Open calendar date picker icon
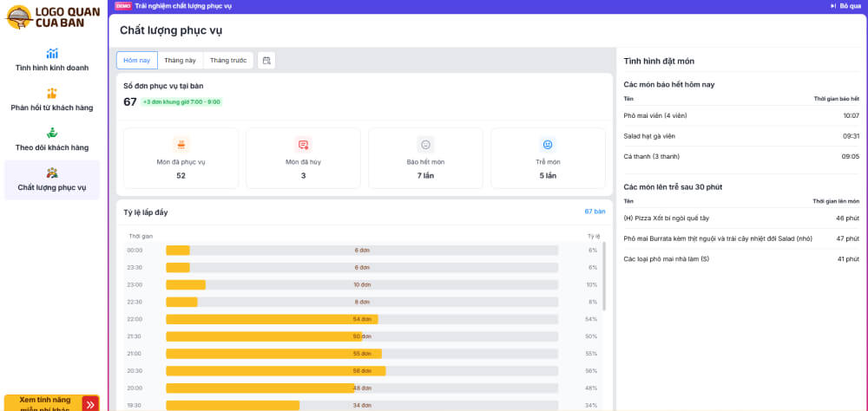The image size is (868, 411). pyautogui.click(x=266, y=61)
